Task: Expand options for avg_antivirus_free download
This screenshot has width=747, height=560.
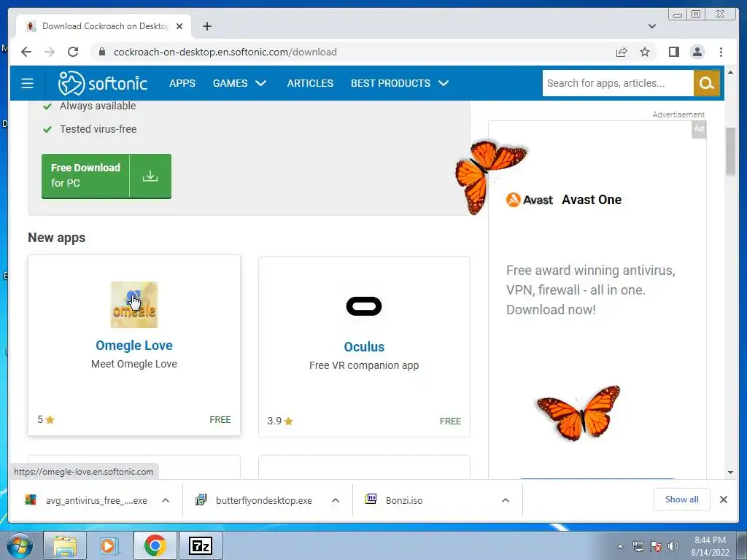Action: [x=166, y=500]
